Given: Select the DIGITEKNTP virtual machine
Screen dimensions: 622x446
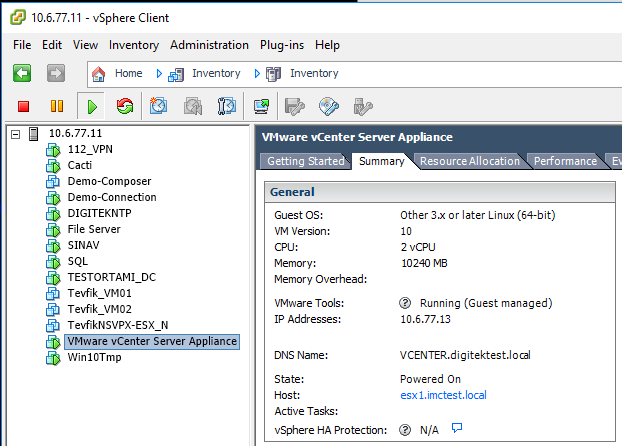Looking at the screenshot, I should [x=99, y=213].
